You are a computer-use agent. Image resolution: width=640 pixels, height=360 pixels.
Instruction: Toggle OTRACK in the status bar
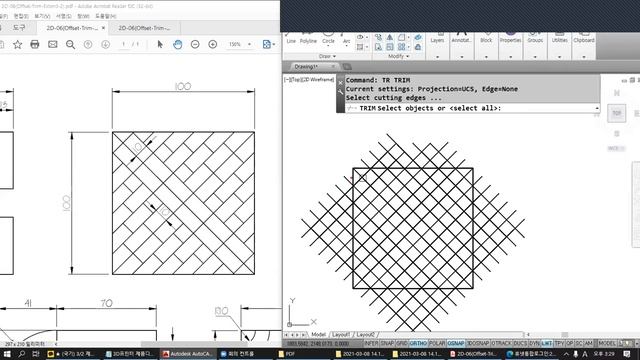(x=501, y=343)
